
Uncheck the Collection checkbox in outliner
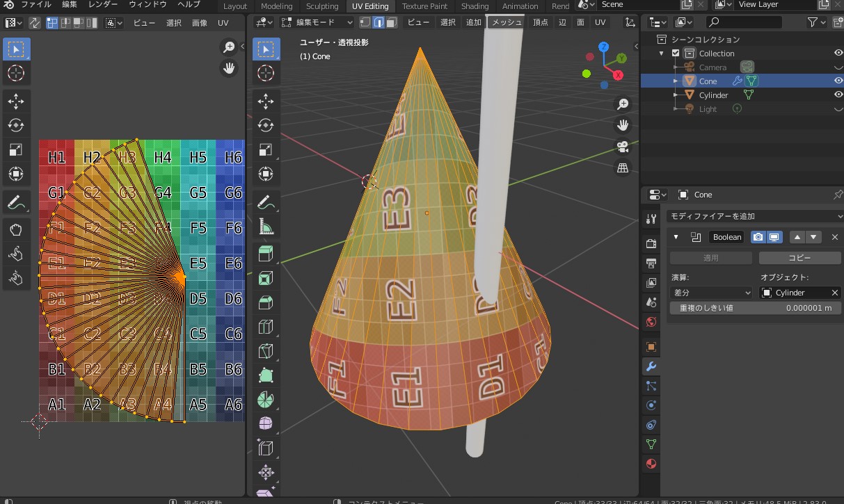pyautogui.click(x=676, y=54)
